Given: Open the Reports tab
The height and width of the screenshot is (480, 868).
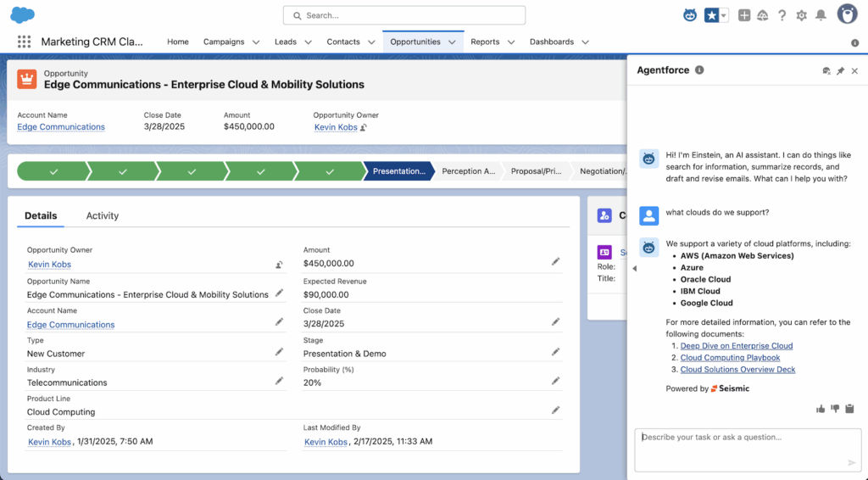Looking at the screenshot, I should pos(485,42).
